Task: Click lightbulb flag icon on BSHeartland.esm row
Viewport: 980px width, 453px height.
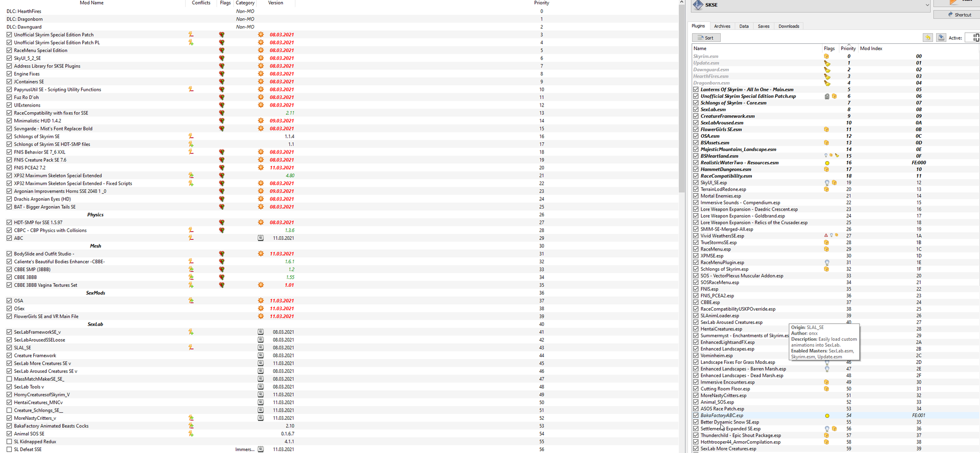Action: [826, 156]
